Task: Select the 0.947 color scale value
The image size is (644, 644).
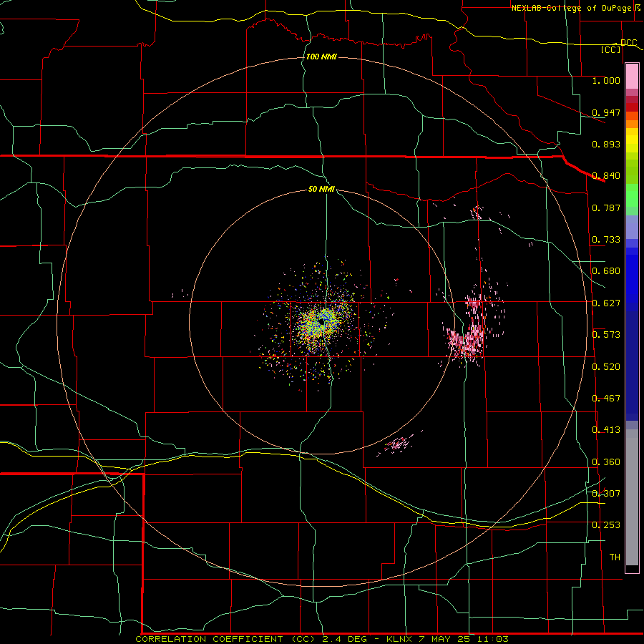Action: pos(606,112)
